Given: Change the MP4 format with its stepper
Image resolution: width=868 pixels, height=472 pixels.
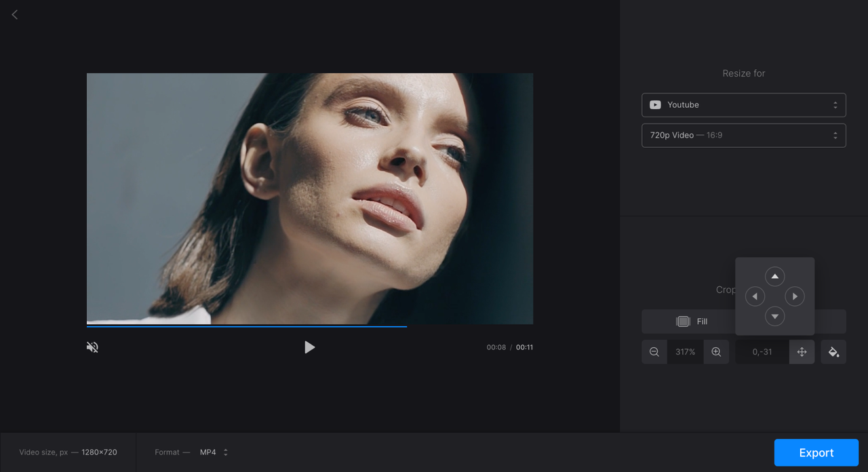Looking at the screenshot, I should 225,452.
